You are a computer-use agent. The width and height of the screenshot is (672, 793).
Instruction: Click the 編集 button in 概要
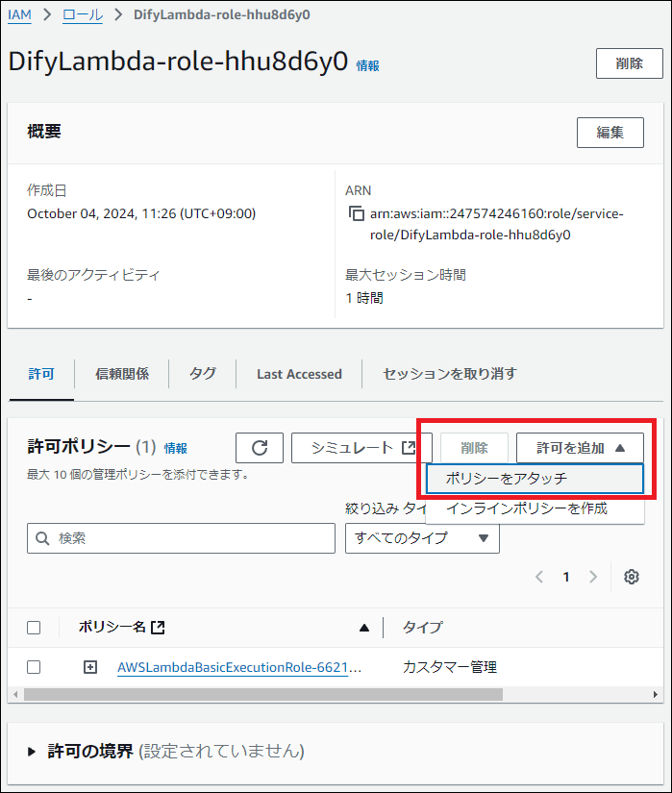(x=610, y=133)
